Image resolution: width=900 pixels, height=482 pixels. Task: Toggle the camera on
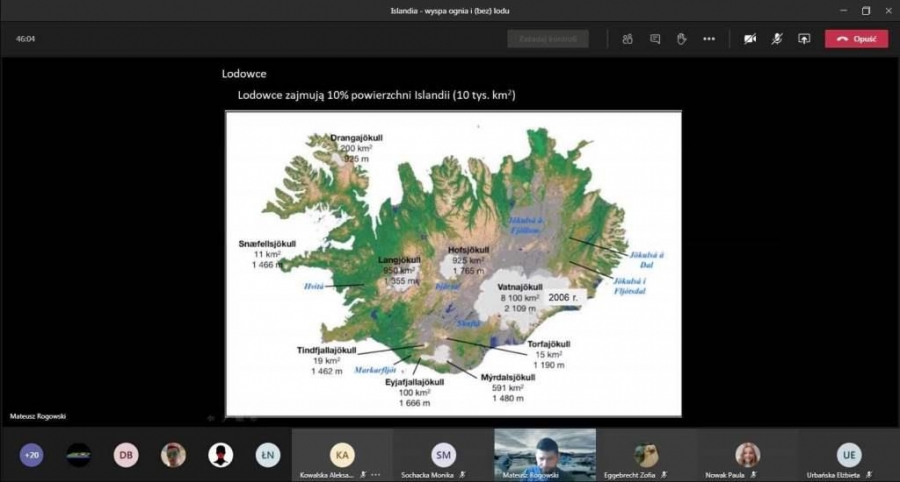(x=749, y=39)
